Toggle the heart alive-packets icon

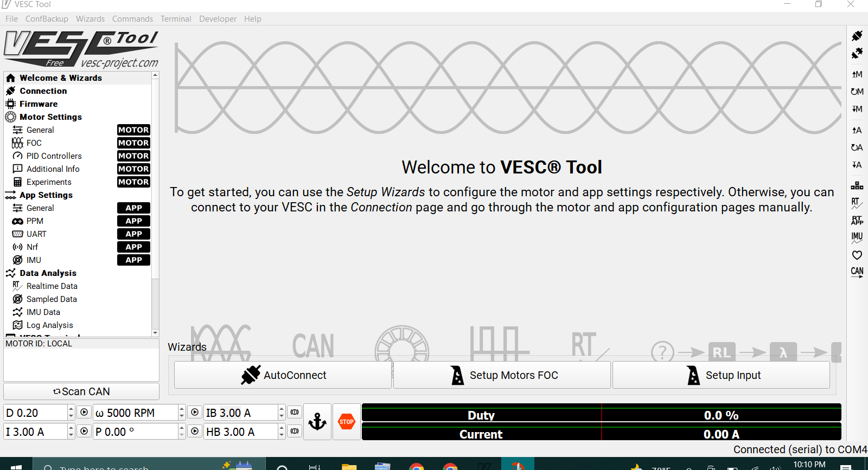(x=857, y=255)
